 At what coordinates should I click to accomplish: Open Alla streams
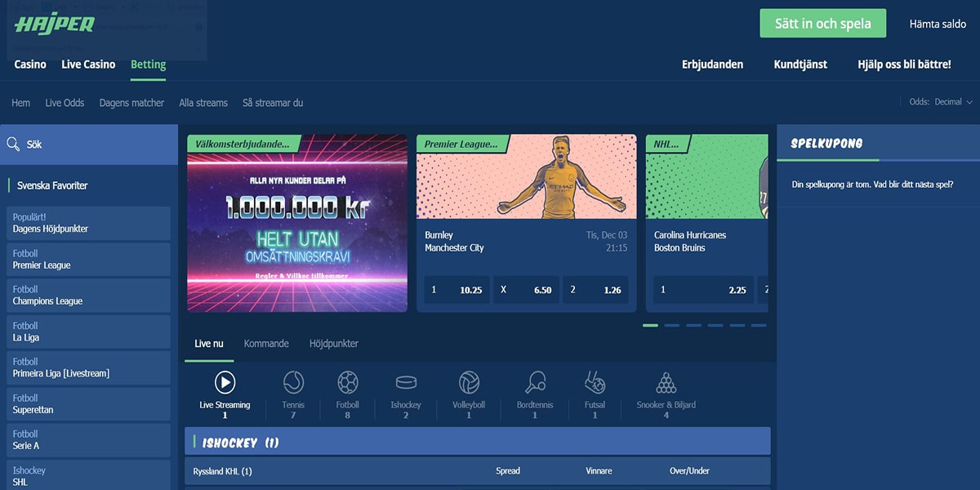coord(203,103)
